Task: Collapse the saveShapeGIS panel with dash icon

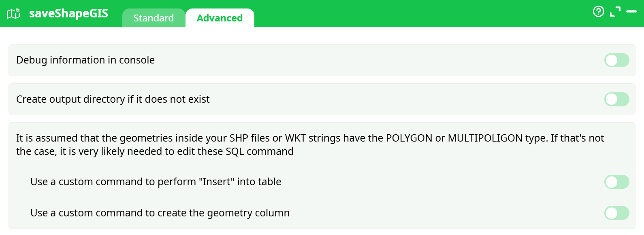Action: pyautogui.click(x=631, y=12)
